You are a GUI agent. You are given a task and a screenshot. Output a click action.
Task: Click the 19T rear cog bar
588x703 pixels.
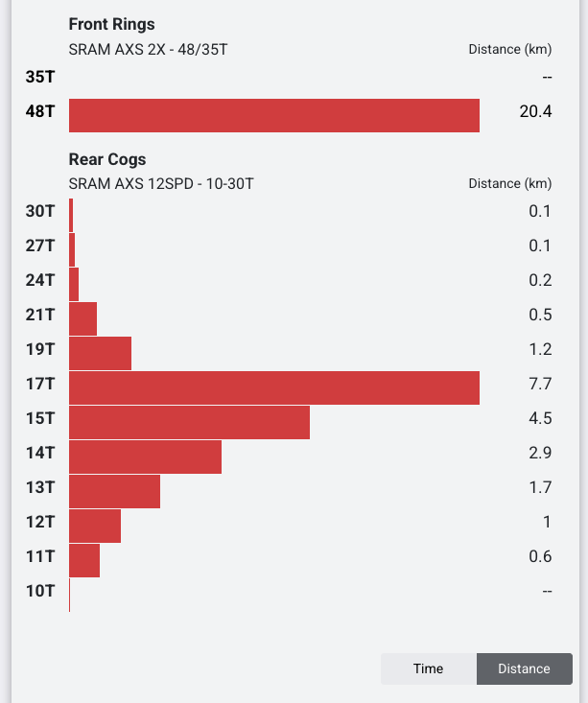tap(100, 353)
